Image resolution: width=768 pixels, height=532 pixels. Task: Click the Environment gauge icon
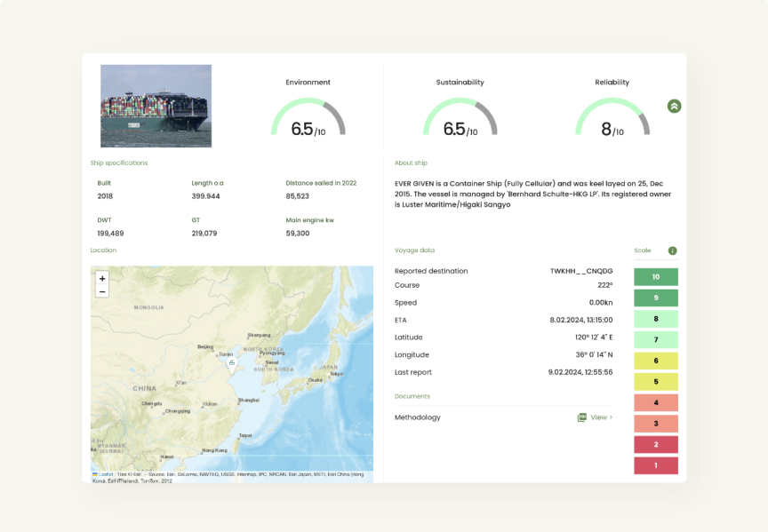[x=308, y=120]
